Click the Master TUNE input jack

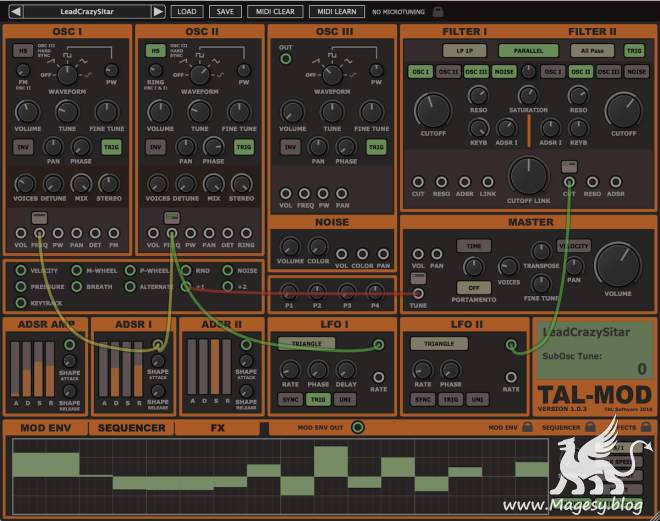pyautogui.click(x=418, y=293)
